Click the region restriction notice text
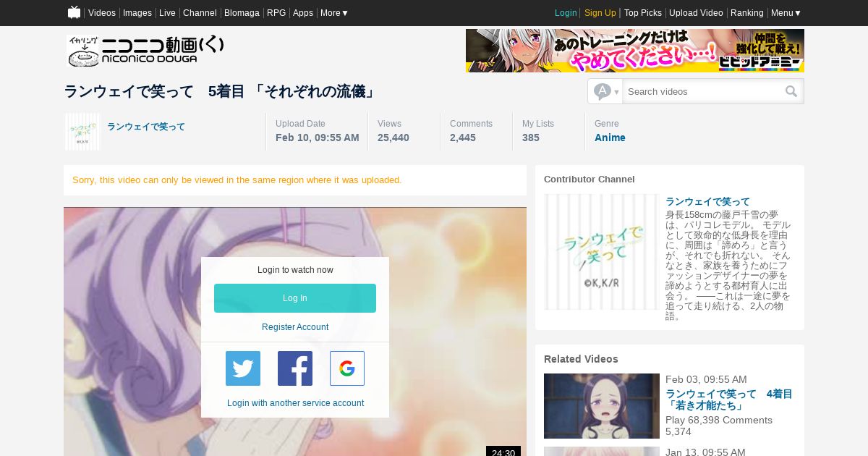This screenshot has width=868, height=456. pos(237,180)
